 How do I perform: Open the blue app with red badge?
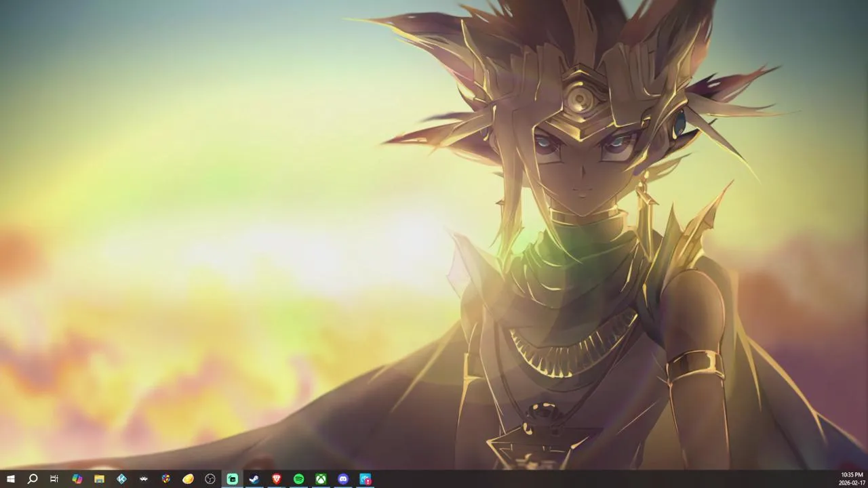click(366, 479)
